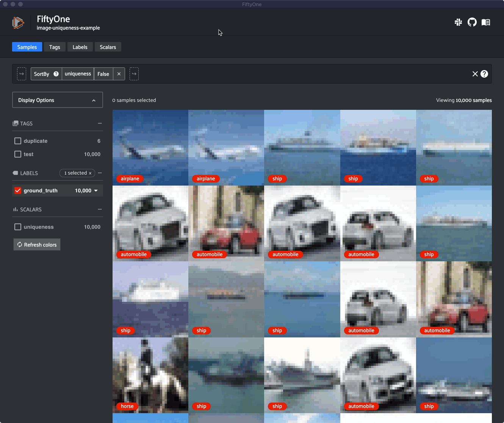Click the FiftyOne logo icon
This screenshot has height=423, width=504.
click(x=18, y=23)
